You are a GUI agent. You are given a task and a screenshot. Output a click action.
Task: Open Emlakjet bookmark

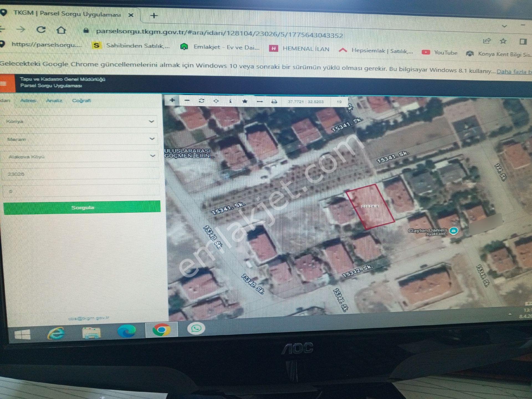point(220,47)
